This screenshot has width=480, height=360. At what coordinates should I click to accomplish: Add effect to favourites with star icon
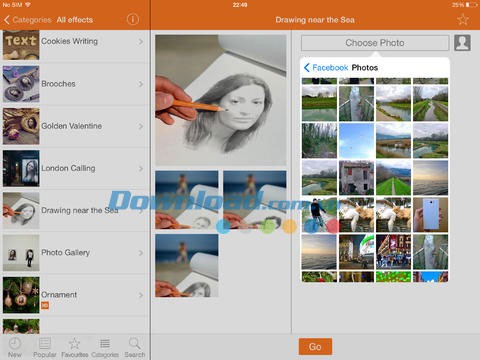[x=463, y=20]
